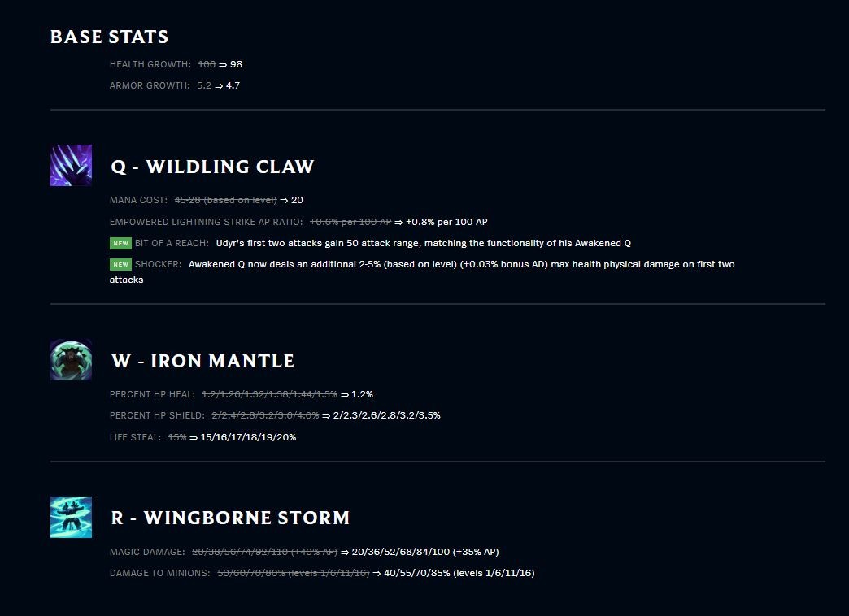Viewport: 849px width, 616px height.
Task: Click the Armor Growth new value 4.7
Action: 233,85
